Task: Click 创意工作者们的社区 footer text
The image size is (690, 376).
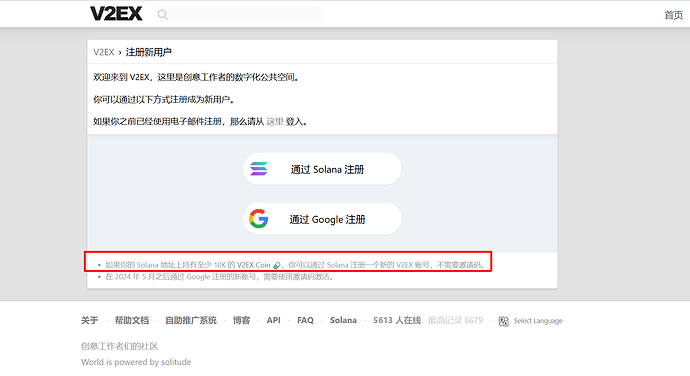Action: tap(119, 346)
